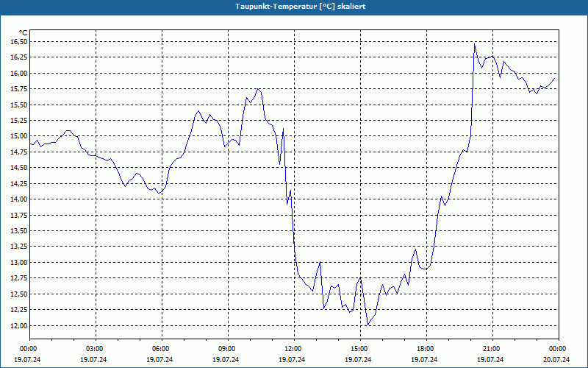Click the 12,25 y-axis label

pos(19,310)
